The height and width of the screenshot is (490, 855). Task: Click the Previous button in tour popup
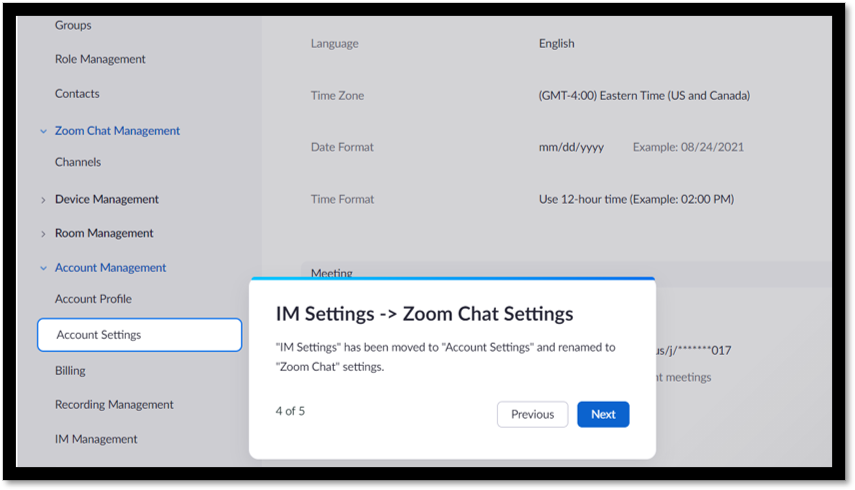click(532, 414)
